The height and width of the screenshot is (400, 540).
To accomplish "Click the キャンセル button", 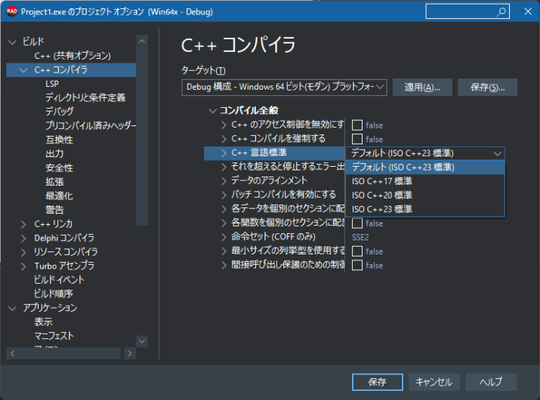I will (x=434, y=382).
